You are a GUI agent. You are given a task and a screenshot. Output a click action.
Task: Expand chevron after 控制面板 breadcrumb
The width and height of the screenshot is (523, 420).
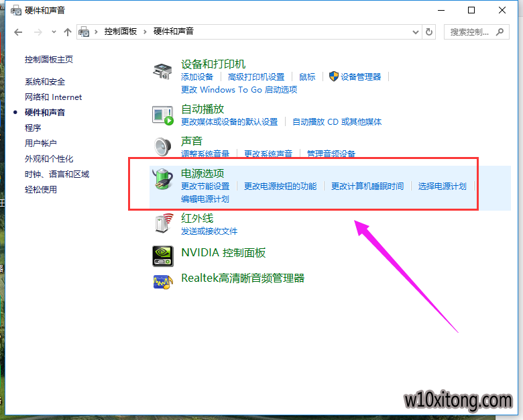145,32
